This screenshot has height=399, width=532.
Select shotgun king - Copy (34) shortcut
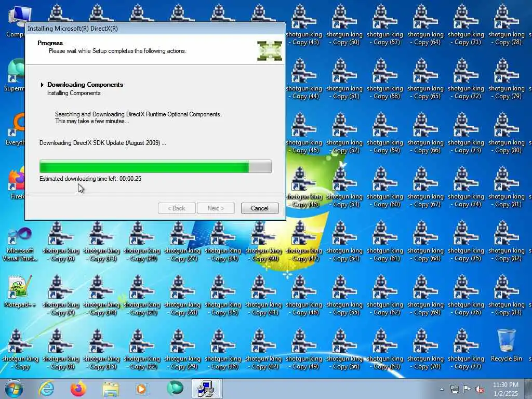[x=222, y=241]
